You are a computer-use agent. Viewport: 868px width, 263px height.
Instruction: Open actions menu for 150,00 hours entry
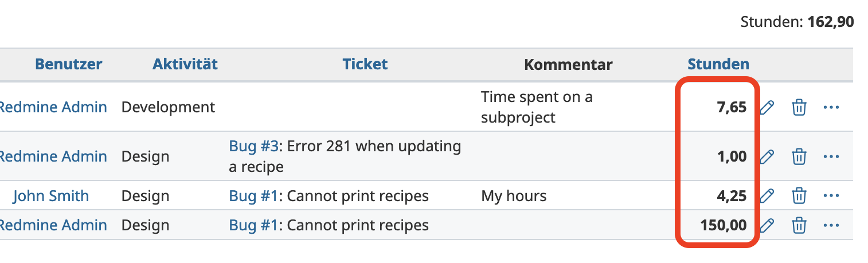click(831, 225)
